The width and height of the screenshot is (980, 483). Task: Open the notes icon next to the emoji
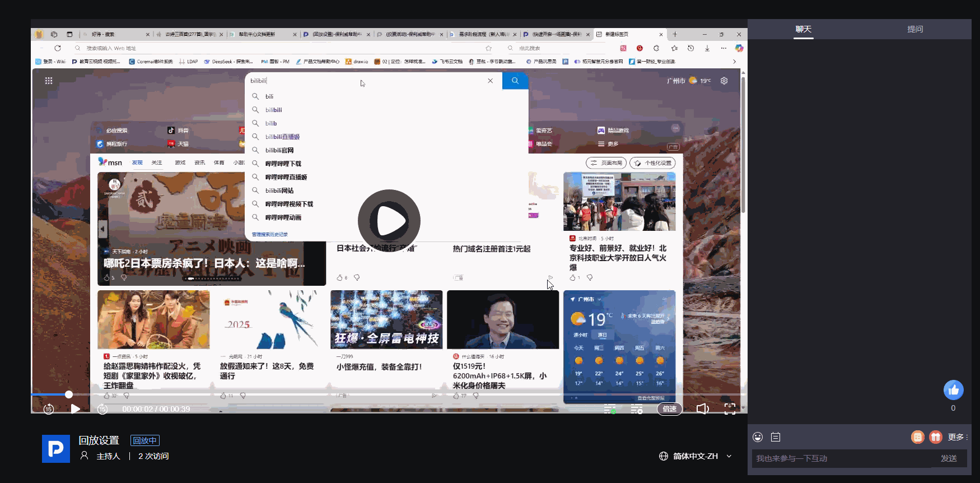(776, 437)
